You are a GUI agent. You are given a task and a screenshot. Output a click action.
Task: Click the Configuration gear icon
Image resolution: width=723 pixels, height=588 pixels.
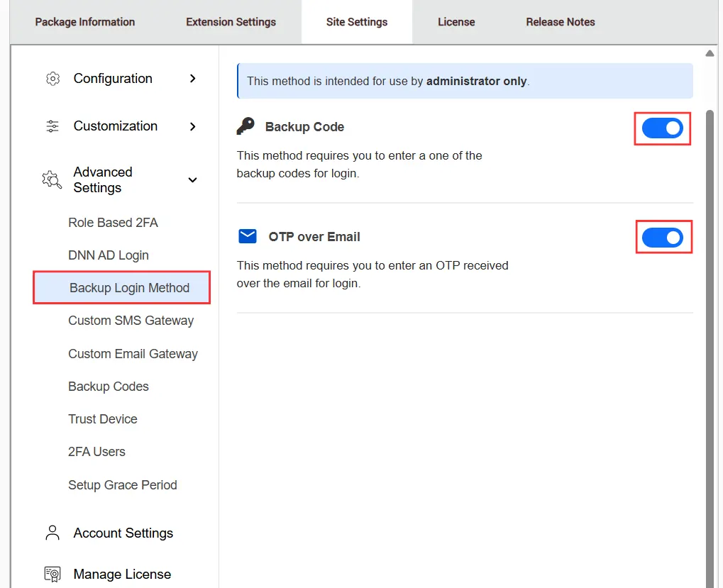pyautogui.click(x=52, y=79)
